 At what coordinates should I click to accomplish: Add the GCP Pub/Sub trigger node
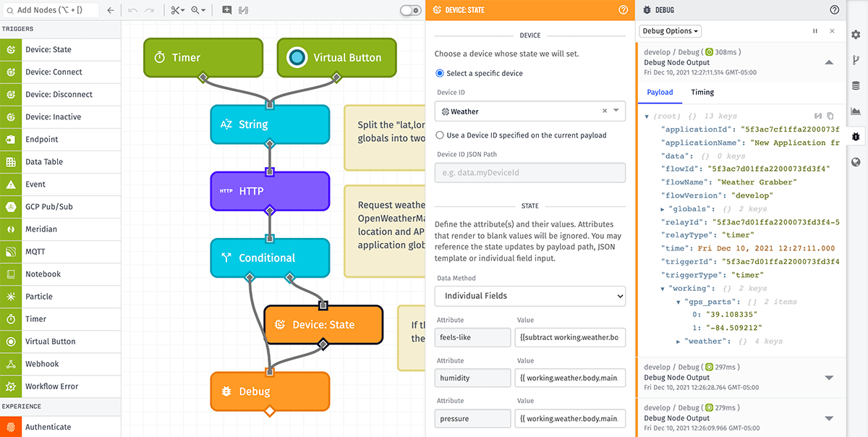pyautogui.click(x=60, y=207)
